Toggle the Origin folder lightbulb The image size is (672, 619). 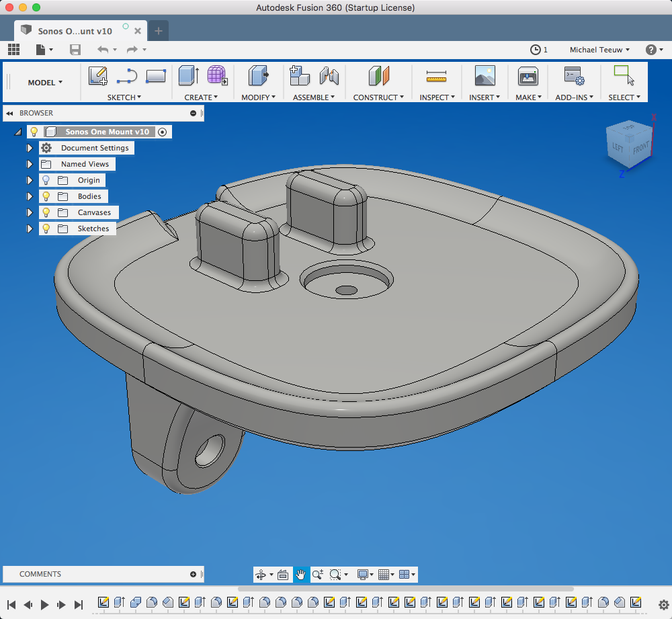pyautogui.click(x=46, y=180)
